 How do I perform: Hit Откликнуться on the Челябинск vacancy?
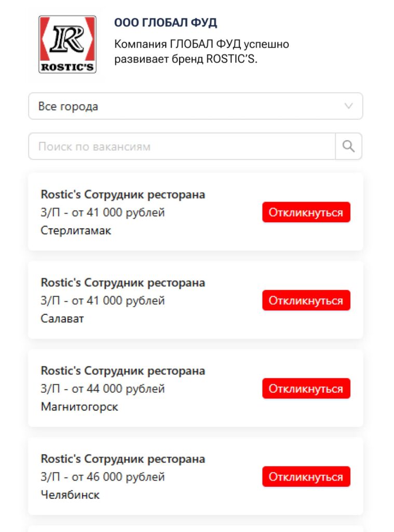point(306,477)
